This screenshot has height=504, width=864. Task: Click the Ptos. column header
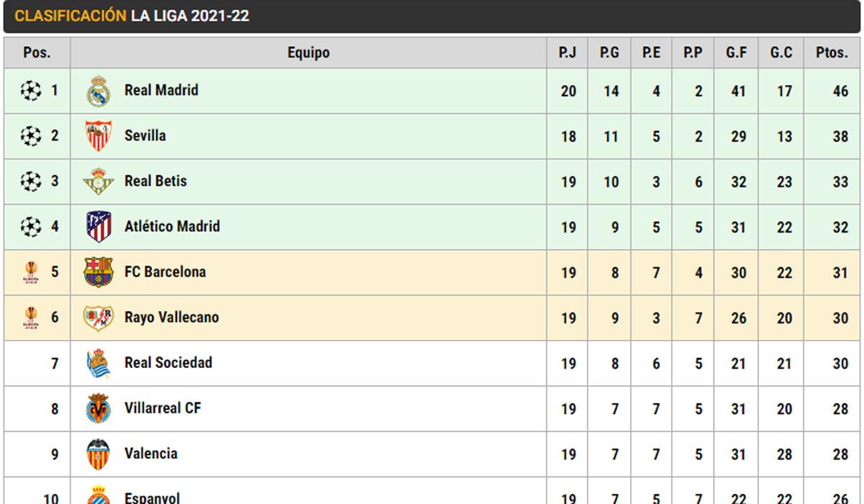point(832,53)
